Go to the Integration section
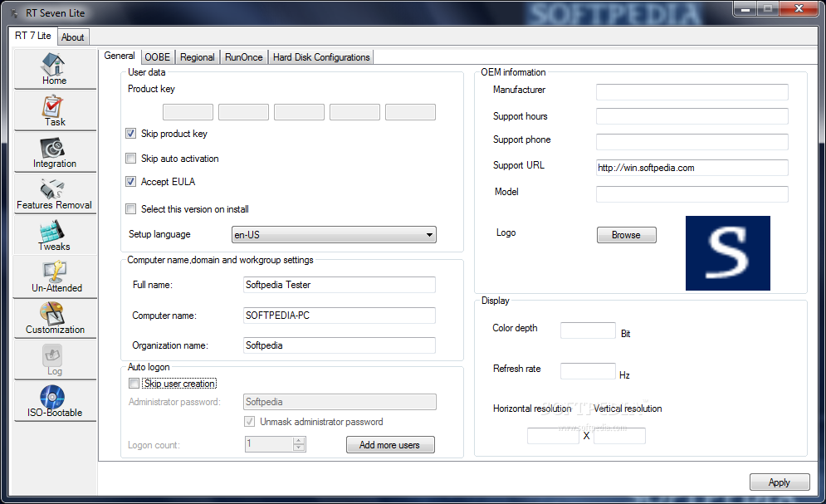Viewport: 826px width, 504px height. (55, 152)
